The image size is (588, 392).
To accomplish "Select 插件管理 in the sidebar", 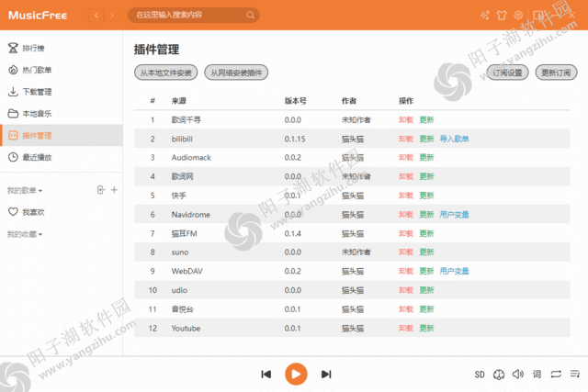I will (x=62, y=135).
